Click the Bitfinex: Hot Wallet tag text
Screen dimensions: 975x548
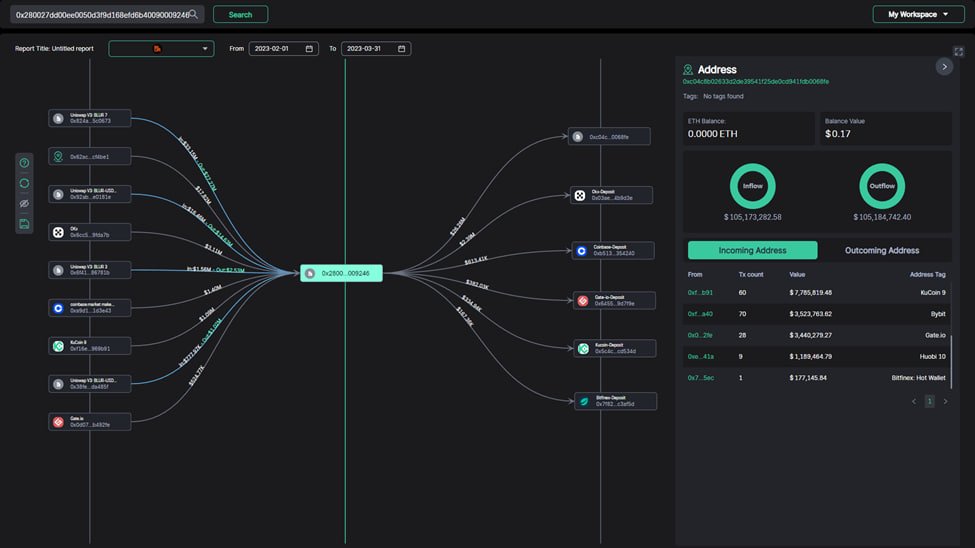click(918, 378)
